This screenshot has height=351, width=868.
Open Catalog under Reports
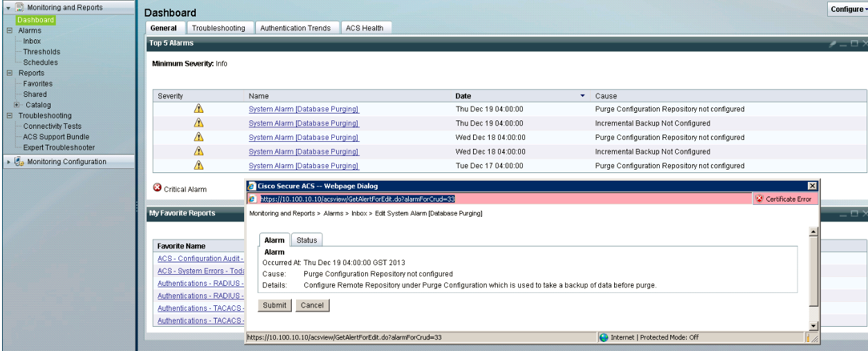pos(39,105)
